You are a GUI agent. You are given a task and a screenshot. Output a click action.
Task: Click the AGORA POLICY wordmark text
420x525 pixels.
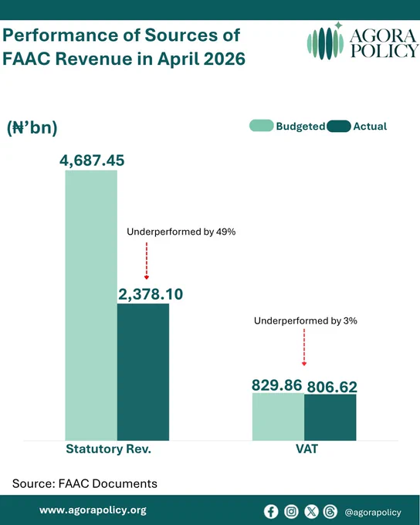pyautogui.click(x=384, y=43)
